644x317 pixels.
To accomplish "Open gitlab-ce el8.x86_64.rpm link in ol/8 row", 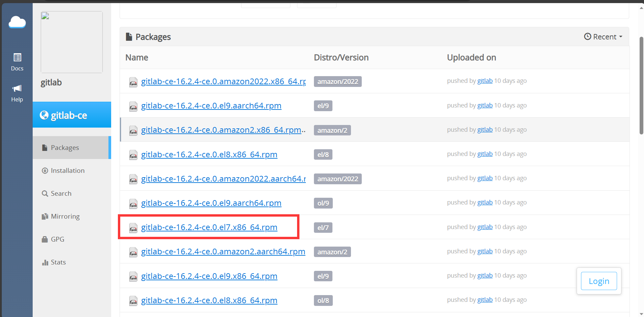I will pos(209,300).
